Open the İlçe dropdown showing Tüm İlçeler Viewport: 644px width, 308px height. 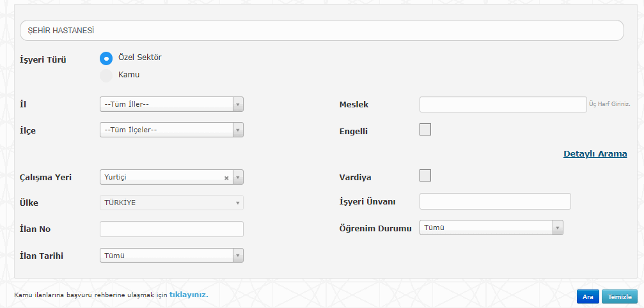point(171,130)
